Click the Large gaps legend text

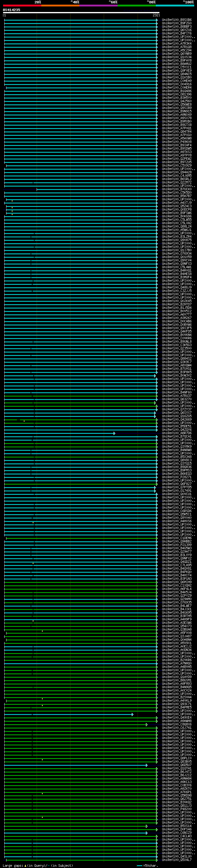tap(38, 865)
